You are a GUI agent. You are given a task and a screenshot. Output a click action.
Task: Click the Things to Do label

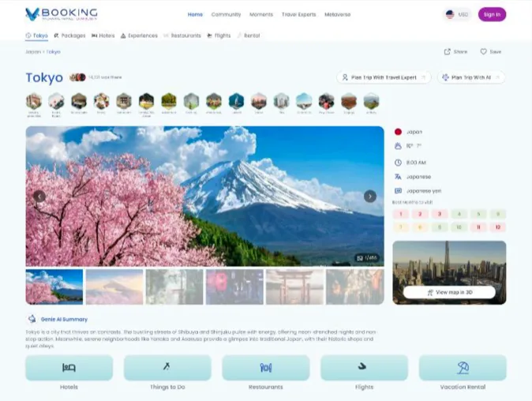click(x=167, y=387)
